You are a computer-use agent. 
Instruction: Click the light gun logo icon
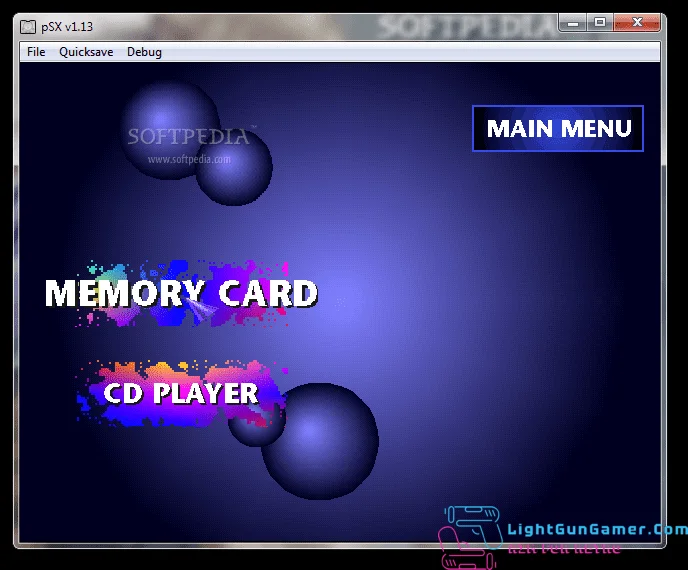tap(470, 535)
